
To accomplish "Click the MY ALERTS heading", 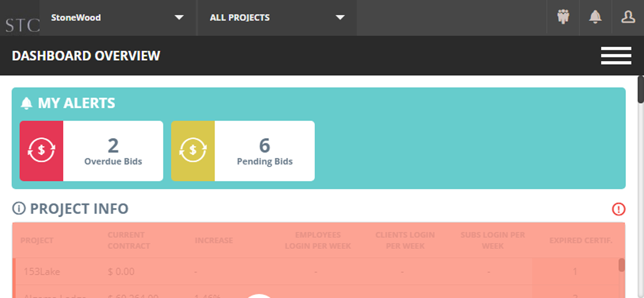I will [x=76, y=103].
